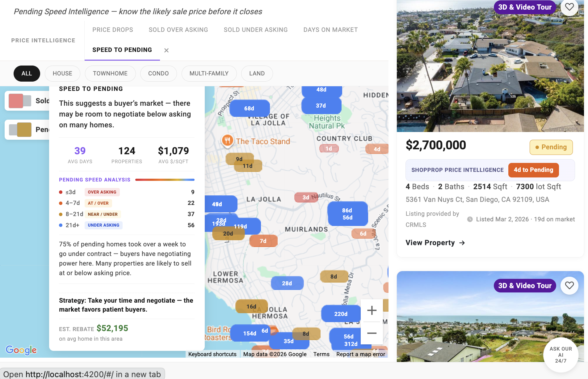Favorite the second listing with heart icon
This screenshot has width=588, height=379.
pos(569,285)
